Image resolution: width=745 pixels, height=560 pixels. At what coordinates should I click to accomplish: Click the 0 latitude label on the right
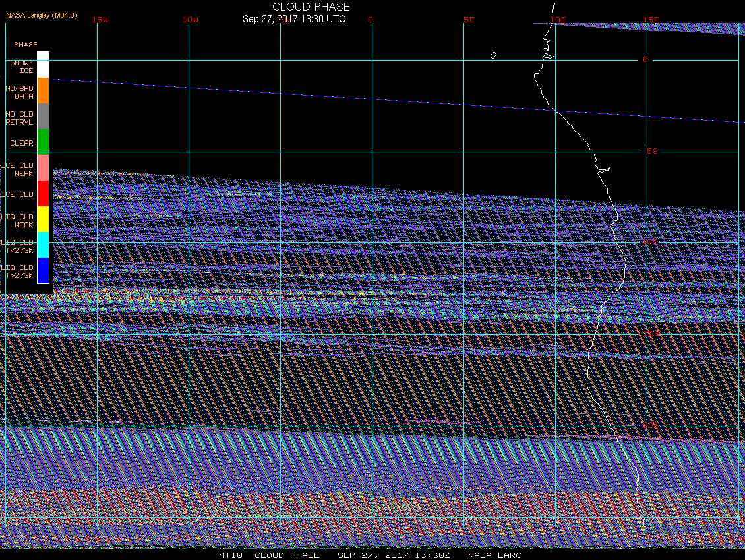point(645,59)
